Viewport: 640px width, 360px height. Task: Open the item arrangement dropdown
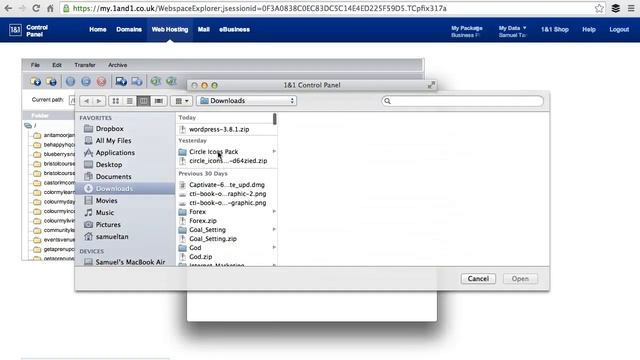182,101
